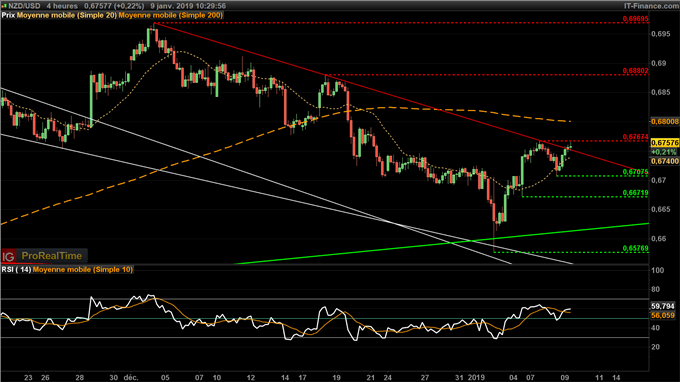Click the ProRealTime logo text
The image size is (680, 382).
point(52,256)
